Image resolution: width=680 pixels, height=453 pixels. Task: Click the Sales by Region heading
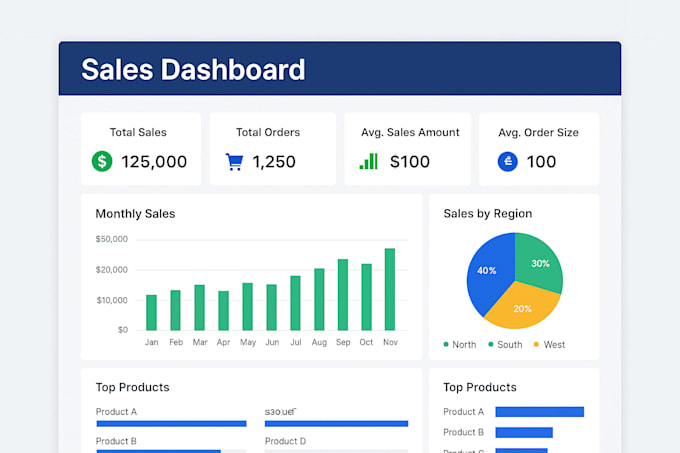tap(488, 213)
